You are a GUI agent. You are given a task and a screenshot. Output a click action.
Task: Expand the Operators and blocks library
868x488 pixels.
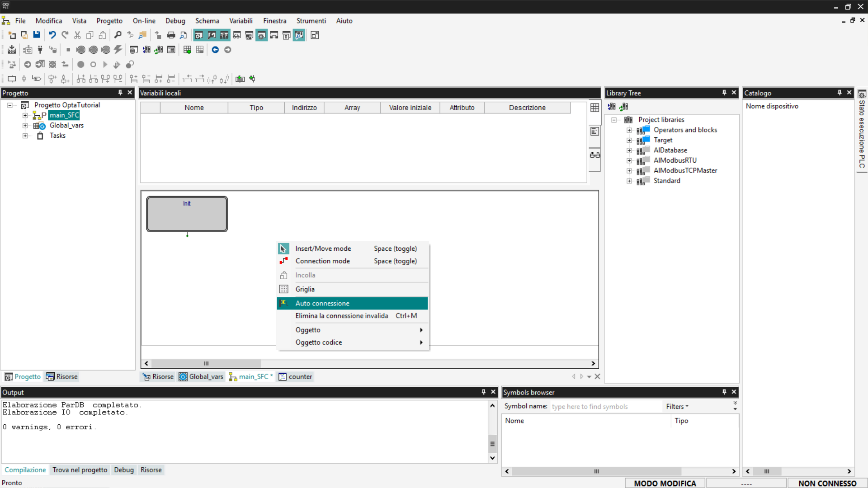click(629, 130)
